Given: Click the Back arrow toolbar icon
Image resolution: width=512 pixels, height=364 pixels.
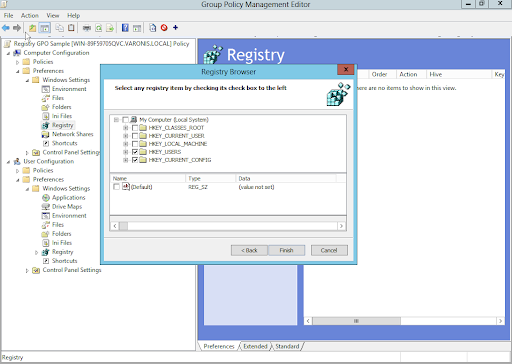Looking at the screenshot, I should [x=6, y=28].
